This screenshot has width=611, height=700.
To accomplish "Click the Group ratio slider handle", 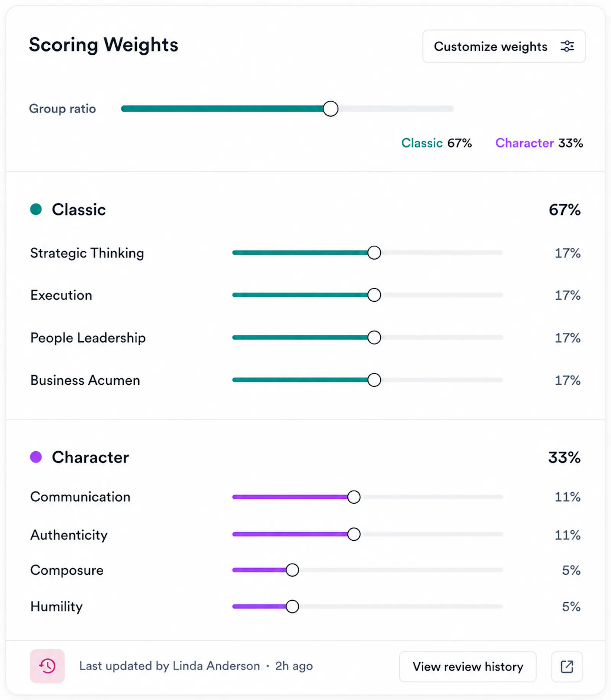I will [x=330, y=109].
